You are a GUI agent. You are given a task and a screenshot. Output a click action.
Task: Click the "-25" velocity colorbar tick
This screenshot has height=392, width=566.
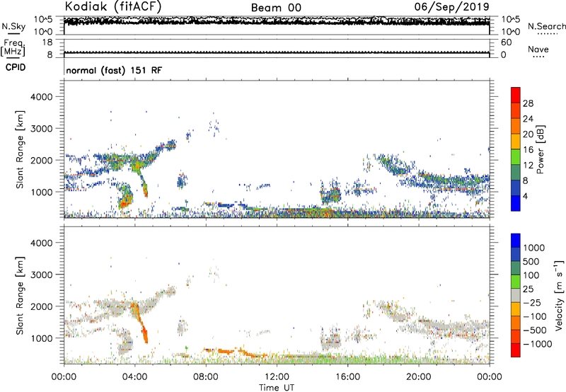click(532, 303)
